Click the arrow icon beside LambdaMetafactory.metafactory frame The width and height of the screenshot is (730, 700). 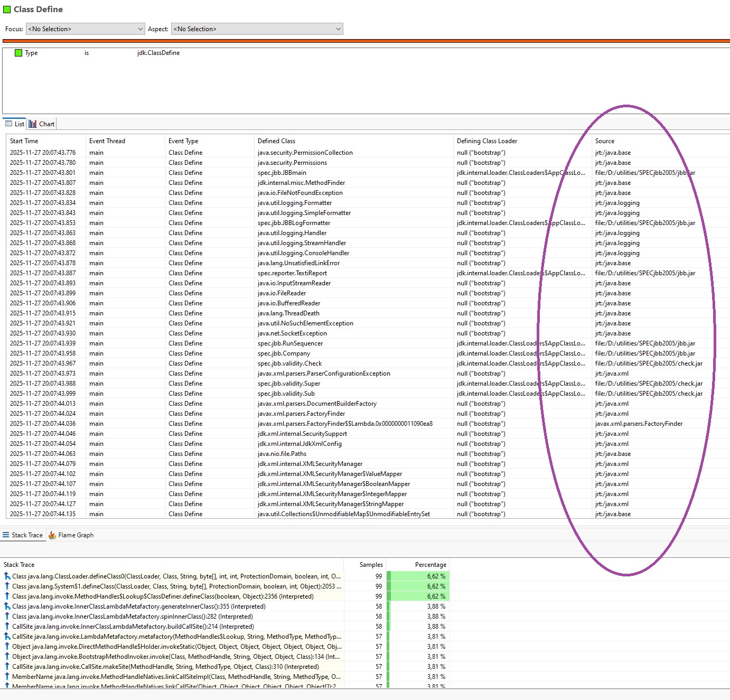click(7, 637)
